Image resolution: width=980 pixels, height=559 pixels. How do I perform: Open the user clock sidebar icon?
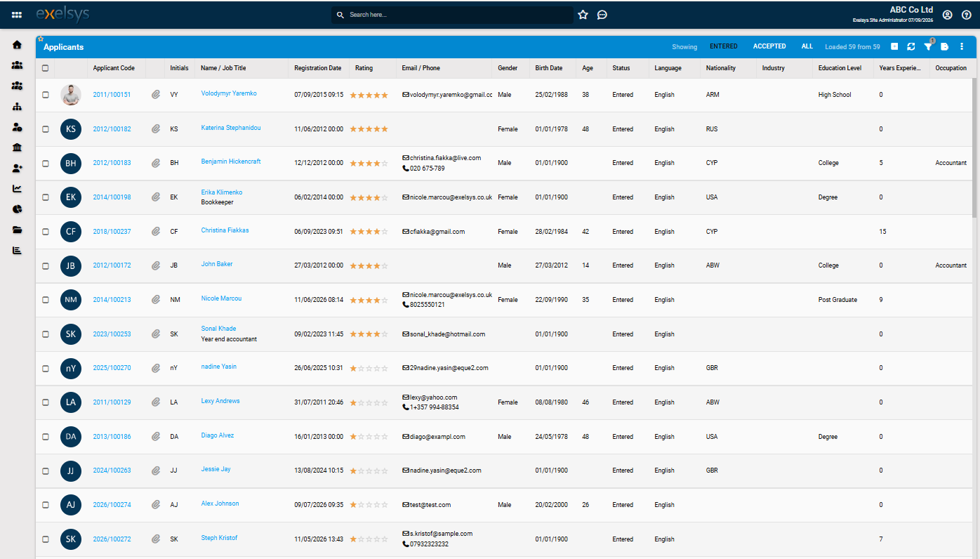tap(18, 127)
